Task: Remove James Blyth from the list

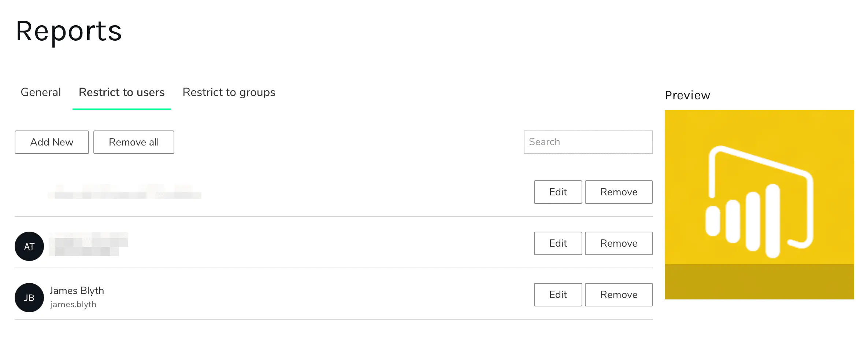Action: (x=619, y=295)
